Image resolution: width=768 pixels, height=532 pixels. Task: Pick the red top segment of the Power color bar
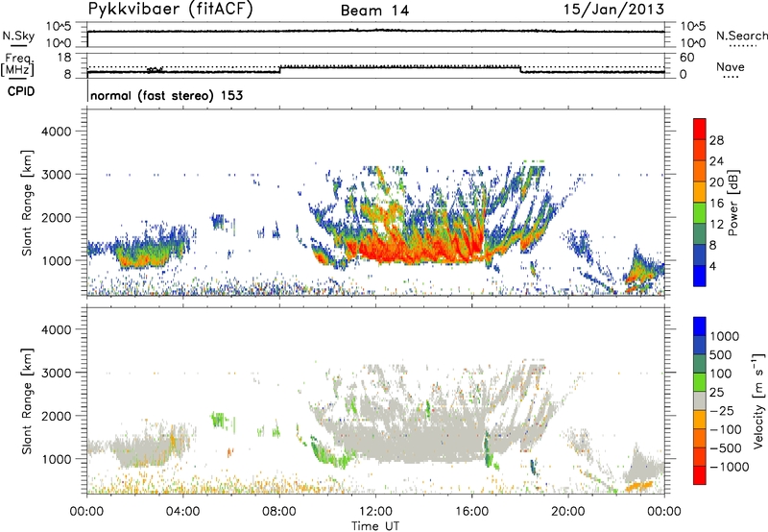pyautogui.click(x=700, y=129)
